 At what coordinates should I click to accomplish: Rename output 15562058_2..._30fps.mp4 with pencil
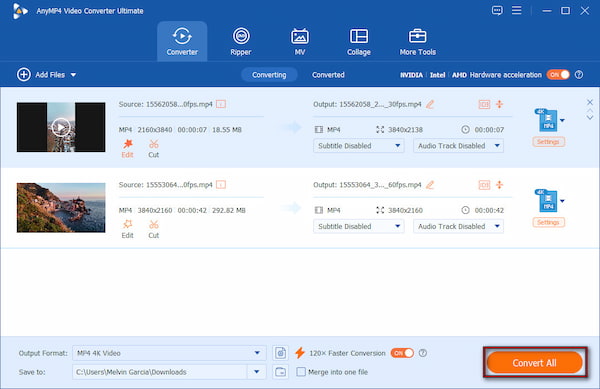pos(430,104)
